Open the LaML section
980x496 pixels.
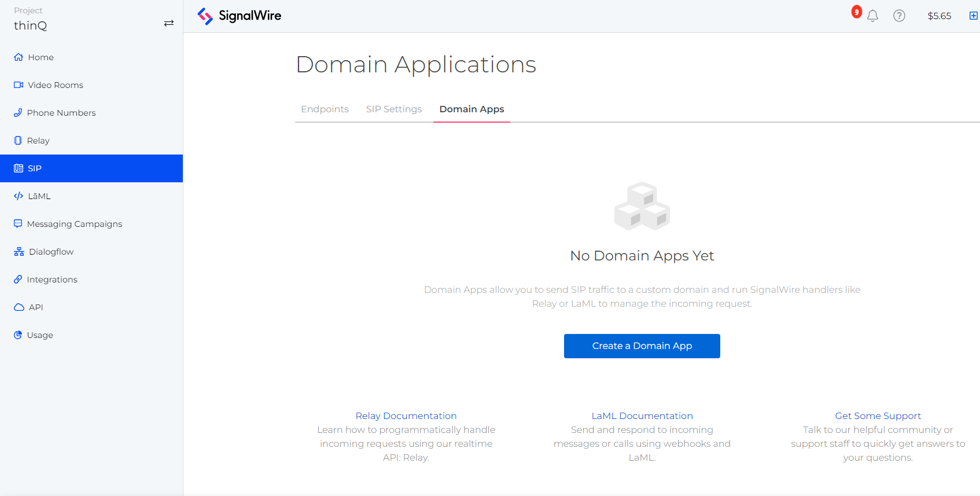pyautogui.click(x=39, y=196)
